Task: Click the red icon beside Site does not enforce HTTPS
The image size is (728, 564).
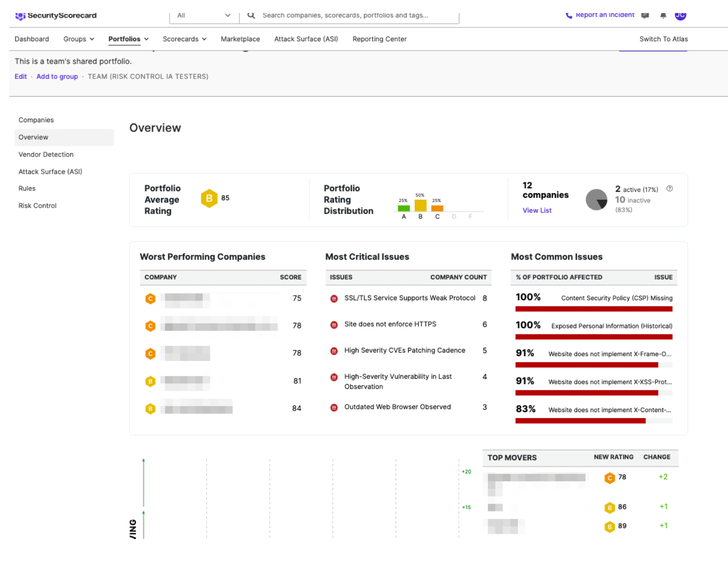Action: pyautogui.click(x=334, y=325)
